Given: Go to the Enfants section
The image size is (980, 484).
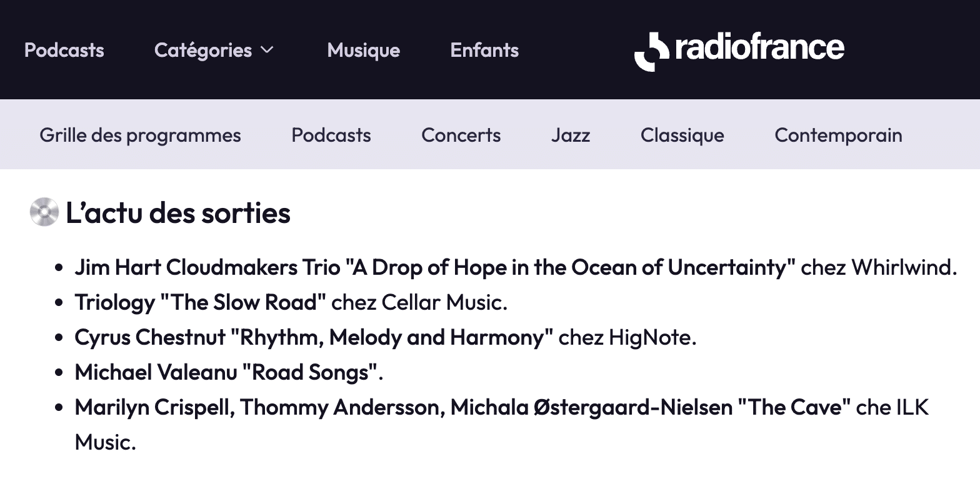Looking at the screenshot, I should (x=485, y=50).
